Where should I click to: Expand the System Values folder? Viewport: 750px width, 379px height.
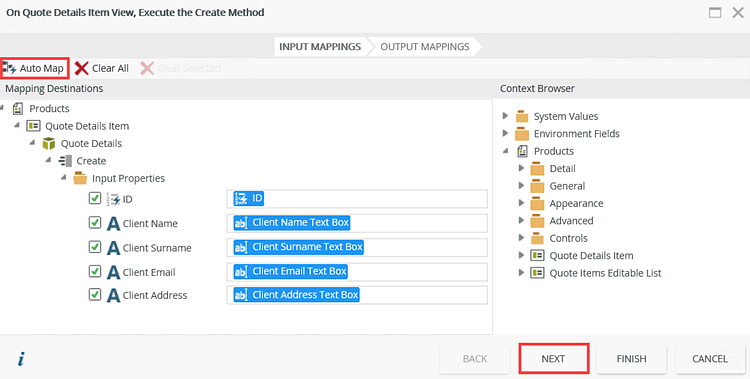pos(506,116)
